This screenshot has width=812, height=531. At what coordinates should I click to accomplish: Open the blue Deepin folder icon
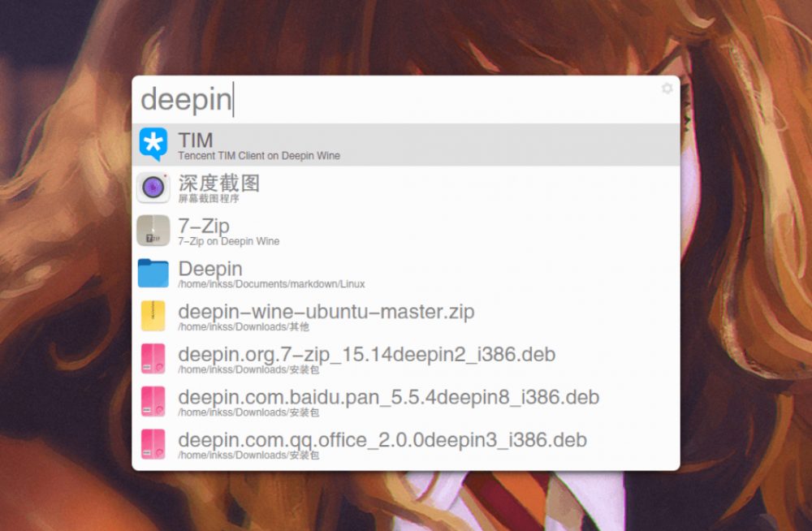153,273
